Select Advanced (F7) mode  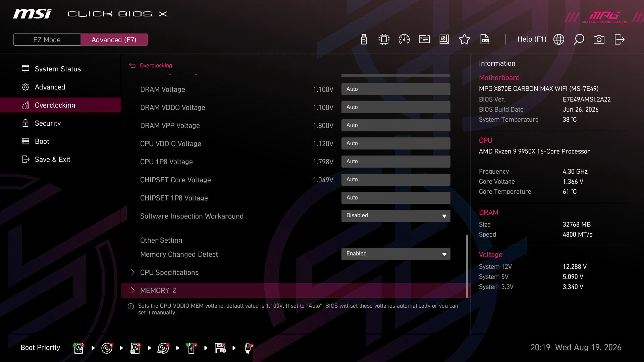tap(114, 40)
